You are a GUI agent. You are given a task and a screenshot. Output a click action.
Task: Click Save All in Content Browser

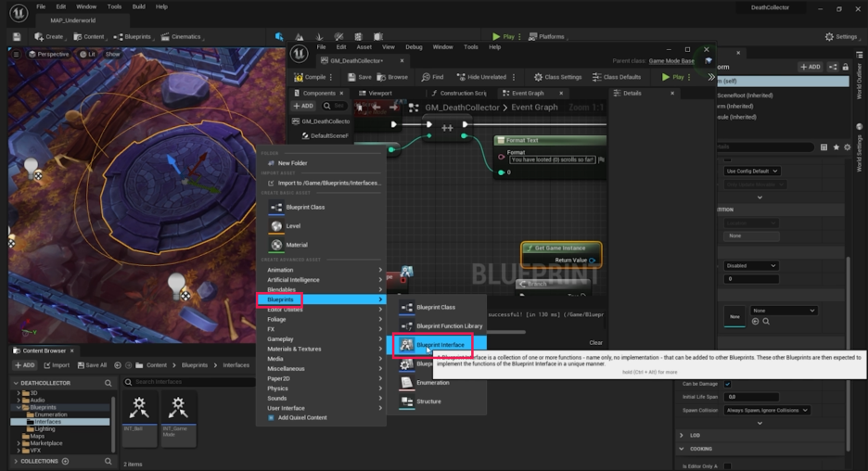click(x=93, y=365)
